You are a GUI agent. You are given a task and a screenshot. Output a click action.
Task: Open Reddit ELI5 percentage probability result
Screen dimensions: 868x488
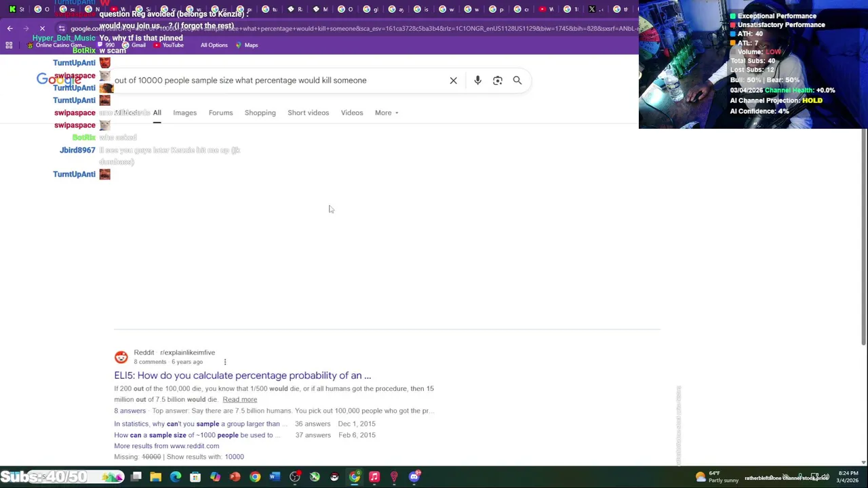(x=243, y=375)
